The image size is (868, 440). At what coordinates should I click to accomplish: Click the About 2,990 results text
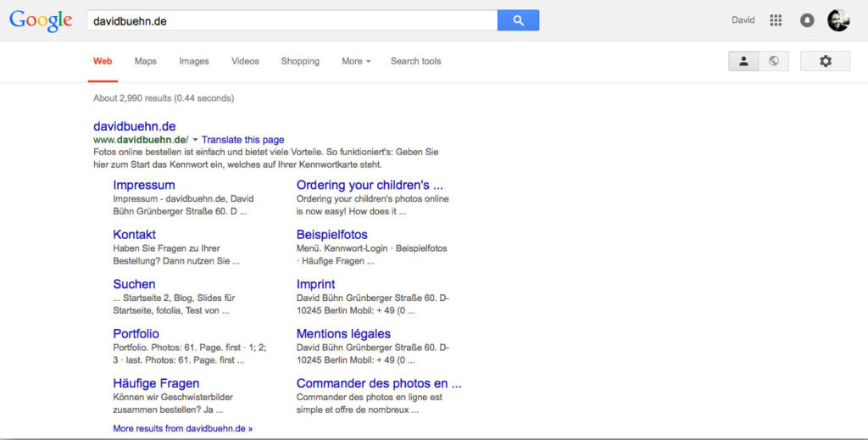(x=164, y=98)
